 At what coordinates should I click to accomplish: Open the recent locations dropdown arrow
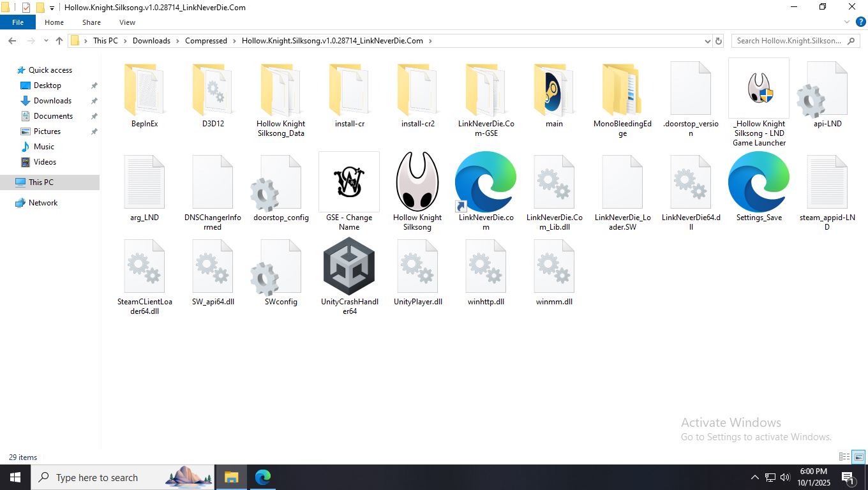[x=46, y=41]
